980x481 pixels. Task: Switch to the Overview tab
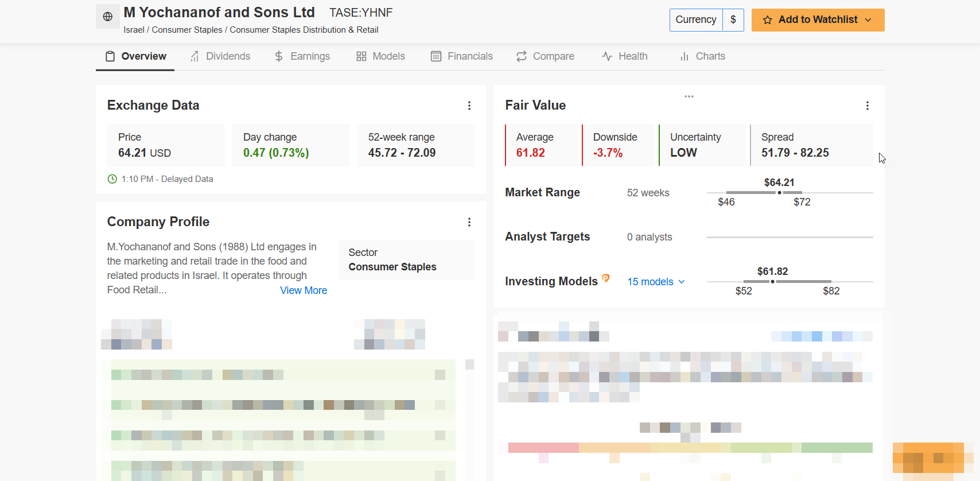click(x=135, y=56)
